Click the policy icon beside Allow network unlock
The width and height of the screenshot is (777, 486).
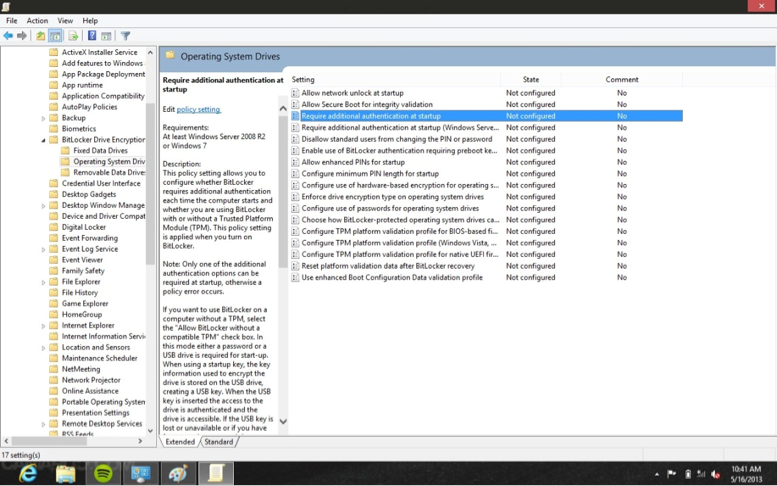click(x=295, y=93)
